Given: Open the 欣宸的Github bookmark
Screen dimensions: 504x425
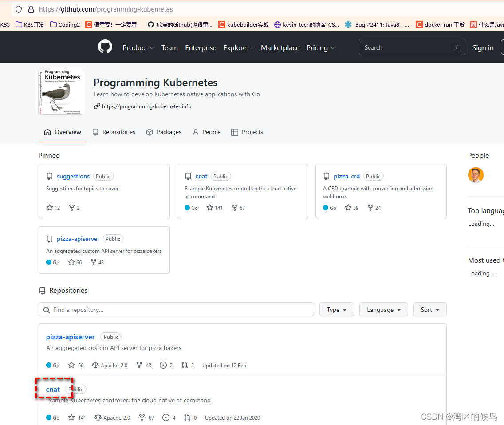Looking at the screenshot, I should coord(180,24).
